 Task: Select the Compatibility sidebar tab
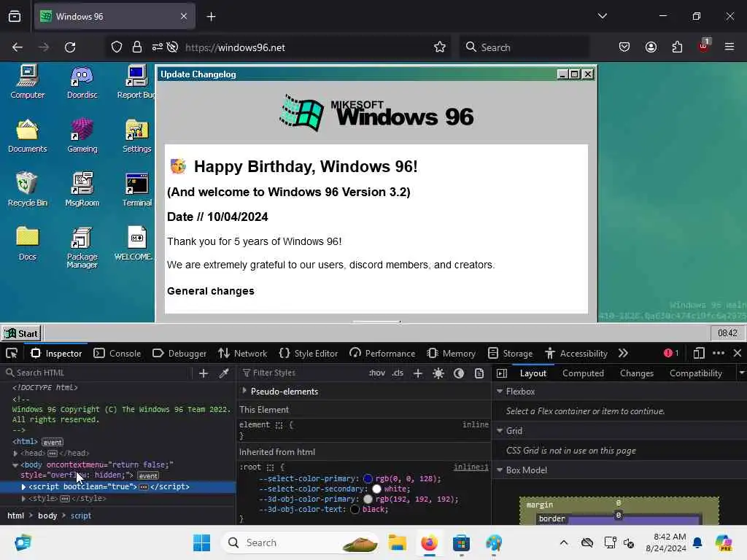click(695, 373)
